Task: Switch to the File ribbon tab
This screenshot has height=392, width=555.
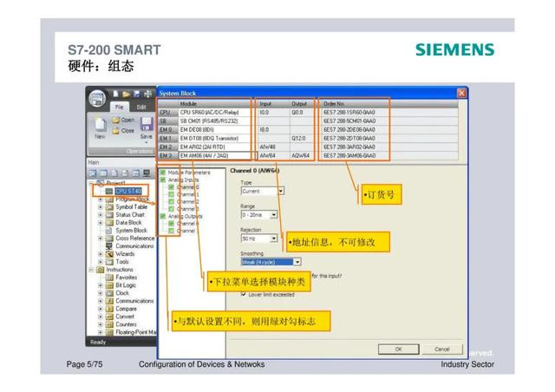Action: coord(120,107)
